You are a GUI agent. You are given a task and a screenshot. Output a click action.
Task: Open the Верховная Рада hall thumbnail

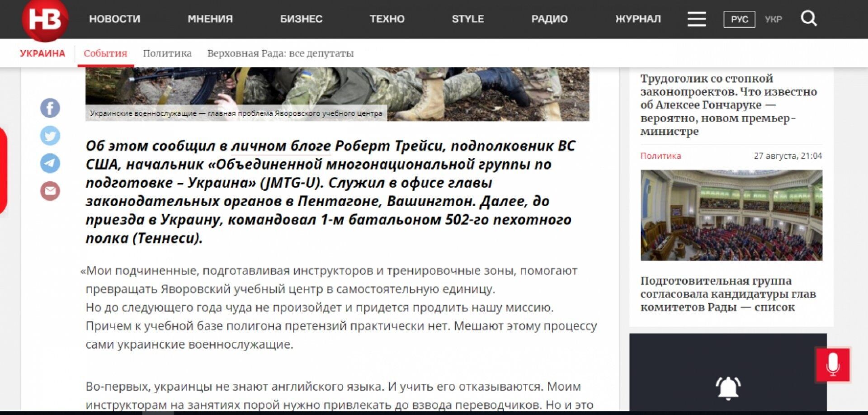coord(731,215)
